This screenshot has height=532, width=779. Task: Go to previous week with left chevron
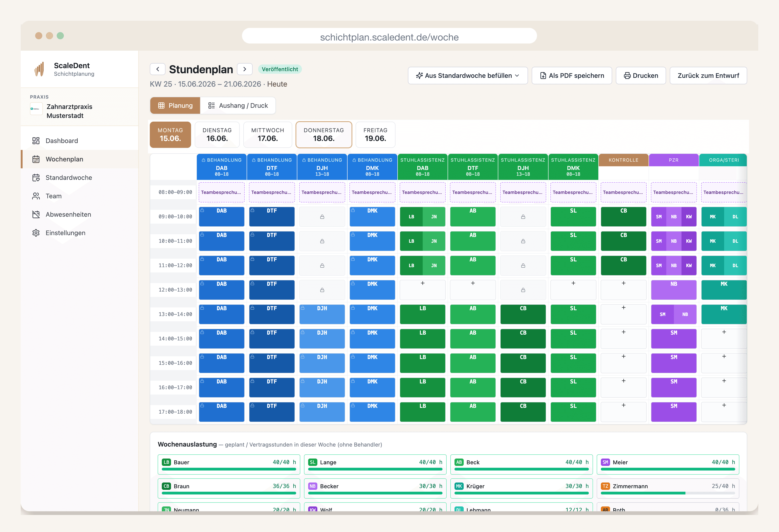click(158, 69)
